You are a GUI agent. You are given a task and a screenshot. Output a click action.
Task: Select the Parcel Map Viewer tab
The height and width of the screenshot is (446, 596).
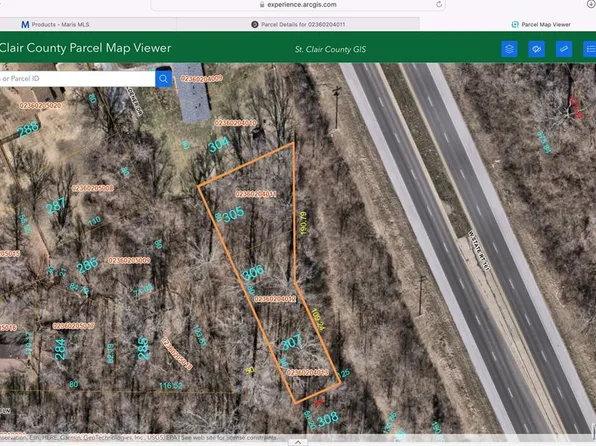[x=541, y=24]
